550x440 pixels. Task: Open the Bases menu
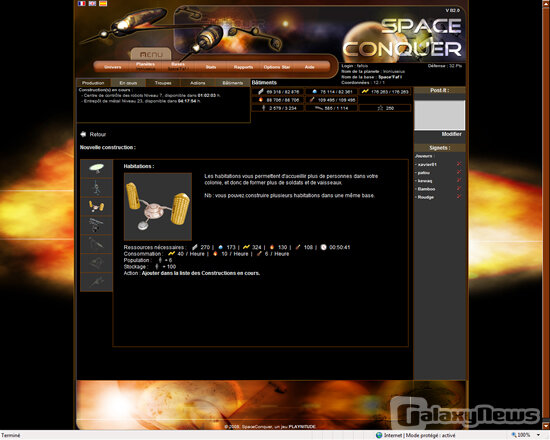[178, 64]
